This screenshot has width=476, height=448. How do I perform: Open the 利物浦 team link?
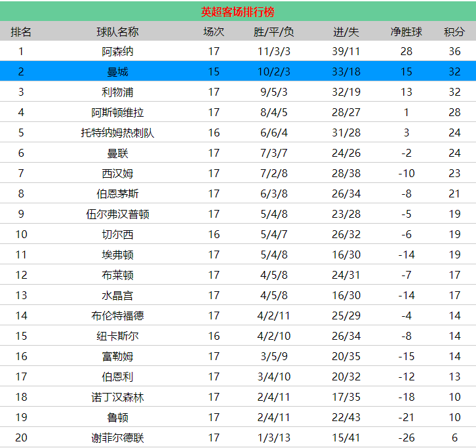[117, 92]
